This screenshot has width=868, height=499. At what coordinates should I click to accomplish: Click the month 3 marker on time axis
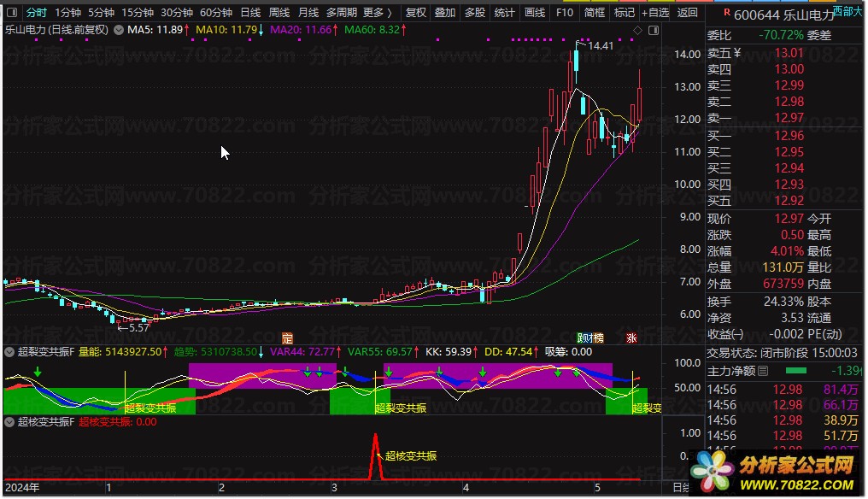point(334,488)
